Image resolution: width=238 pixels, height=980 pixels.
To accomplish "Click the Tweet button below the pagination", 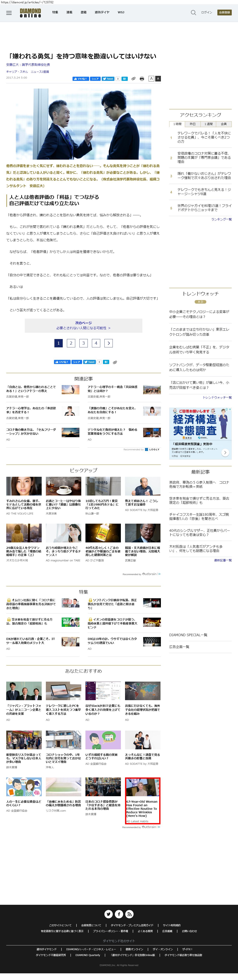I will 89,362.
